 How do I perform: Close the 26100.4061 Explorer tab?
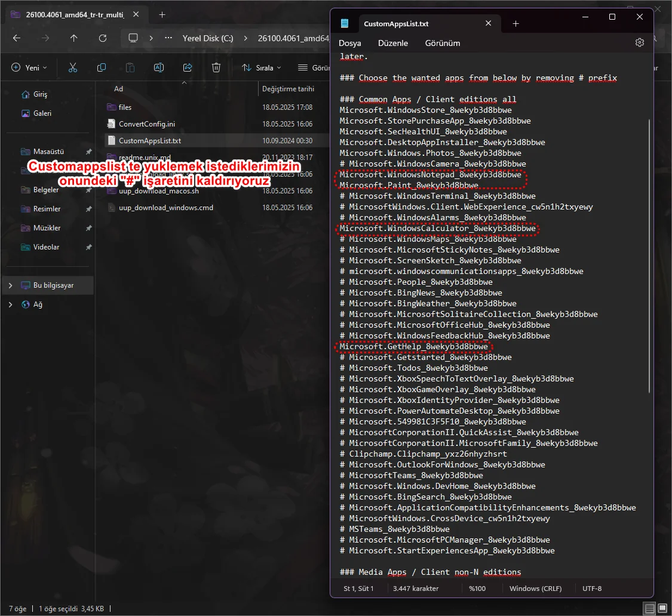point(136,14)
